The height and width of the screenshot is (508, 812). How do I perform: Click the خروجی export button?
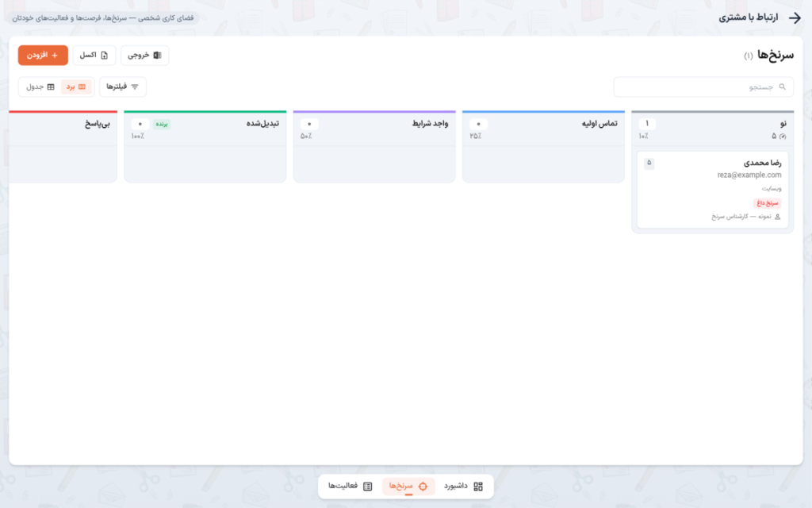(x=144, y=56)
